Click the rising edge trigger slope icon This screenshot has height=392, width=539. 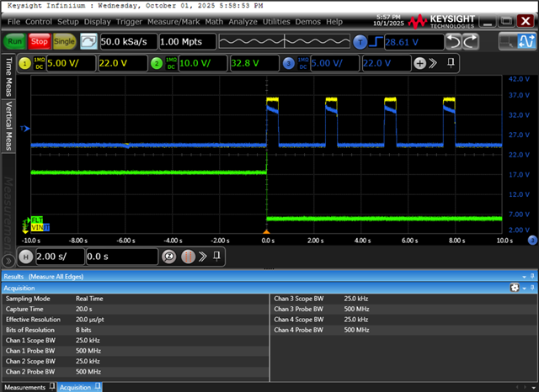(x=376, y=42)
